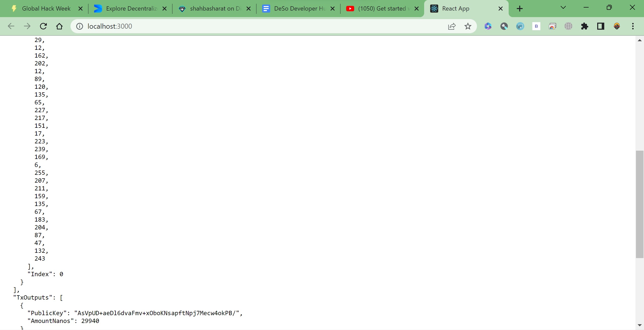644x330 pixels.
Task: Open a new tab with plus button
Action: pos(519,9)
